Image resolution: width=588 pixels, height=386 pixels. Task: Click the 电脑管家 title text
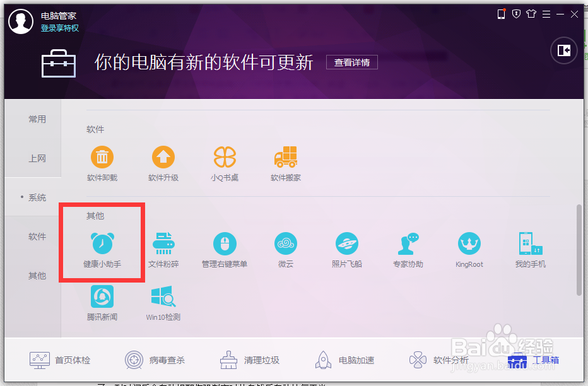(59, 16)
